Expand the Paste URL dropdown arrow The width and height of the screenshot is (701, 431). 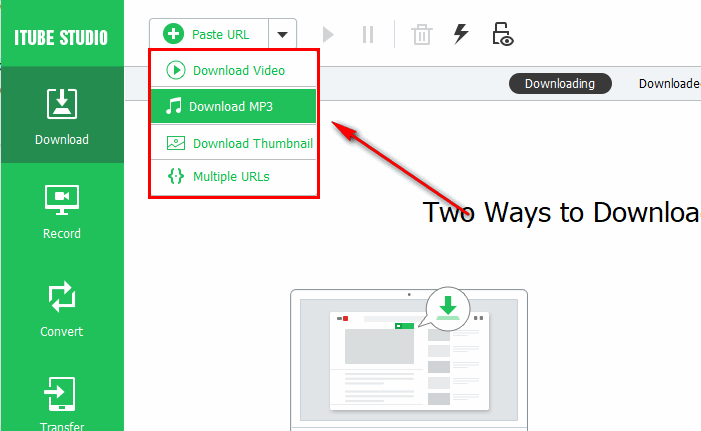(x=282, y=34)
